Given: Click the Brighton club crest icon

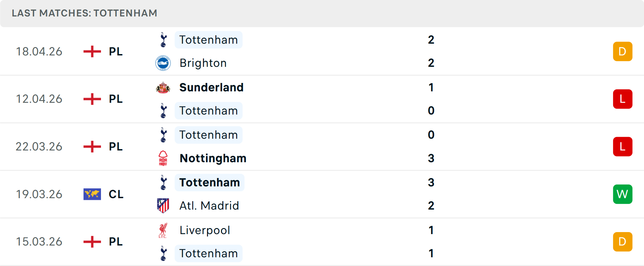Looking at the screenshot, I should pos(163,63).
